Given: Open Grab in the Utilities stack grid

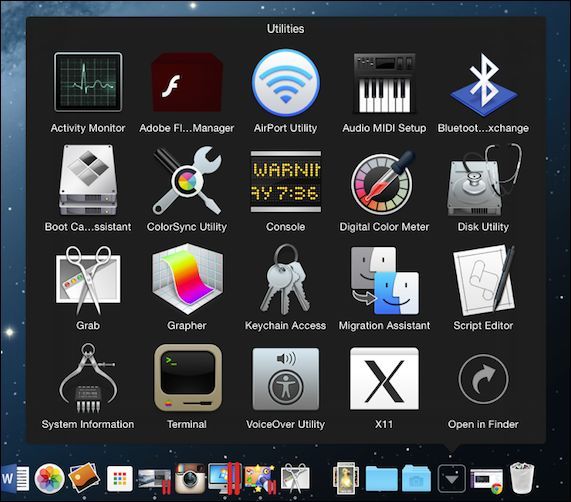Looking at the screenshot, I should [88, 280].
